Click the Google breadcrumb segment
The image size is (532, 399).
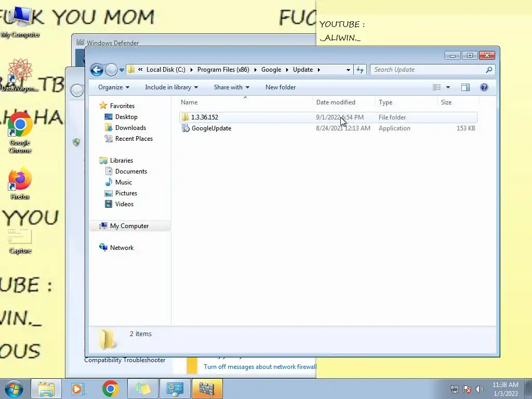pyautogui.click(x=271, y=70)
